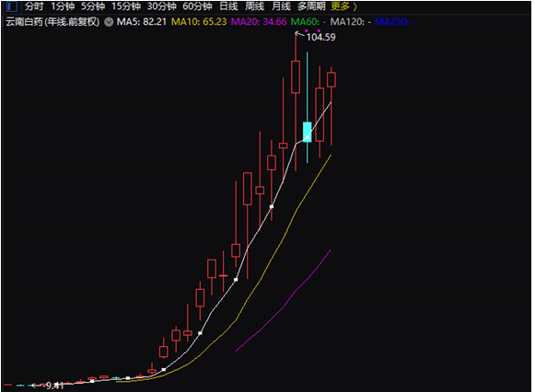Expand the 更多 periods menu
This screenshot has width=535, height=392.
pyautogui.click(x=344, y=6)
